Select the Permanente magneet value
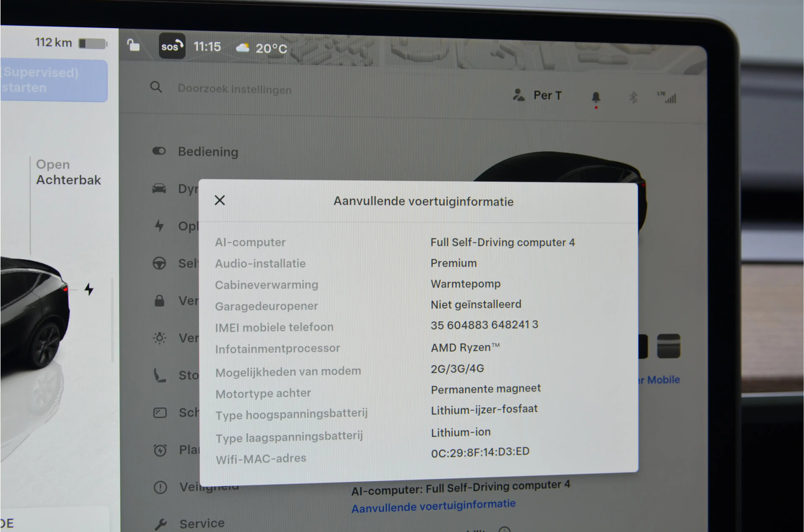Image resolution: width=804 pixels, height=532 pixels. (x=486, y=389)
